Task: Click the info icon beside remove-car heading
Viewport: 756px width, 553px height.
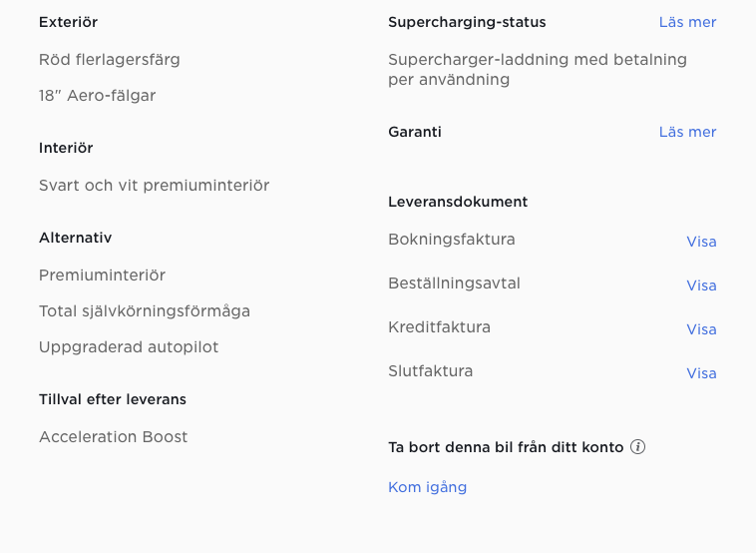Action: pos(638,447)
